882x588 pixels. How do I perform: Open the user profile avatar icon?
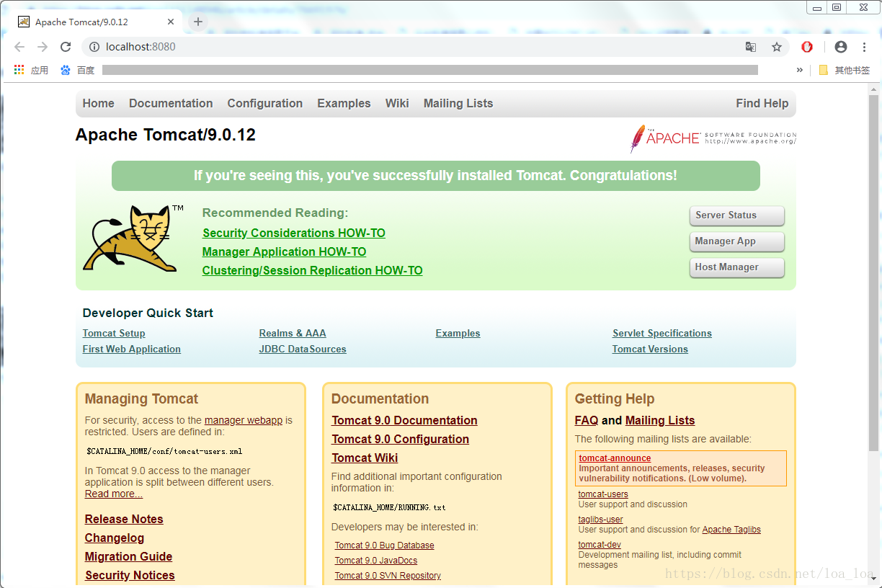841,47
